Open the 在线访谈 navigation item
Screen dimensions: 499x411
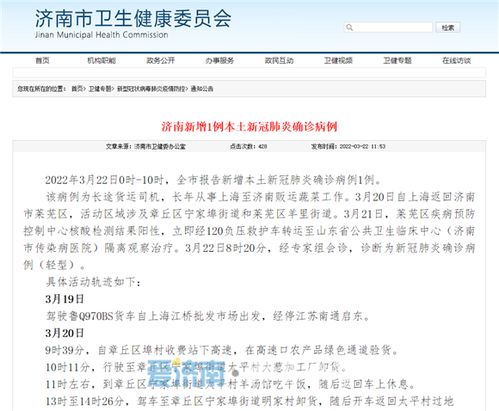456,60
